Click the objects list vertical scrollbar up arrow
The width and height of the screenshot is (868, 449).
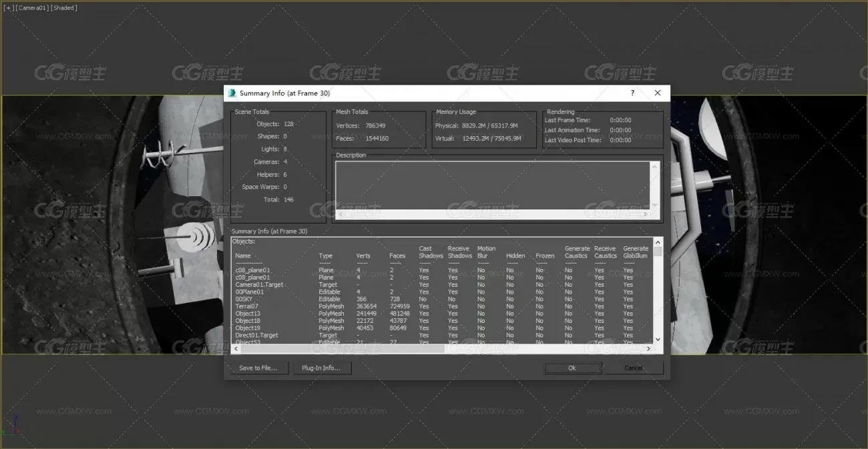coord(658,241)
